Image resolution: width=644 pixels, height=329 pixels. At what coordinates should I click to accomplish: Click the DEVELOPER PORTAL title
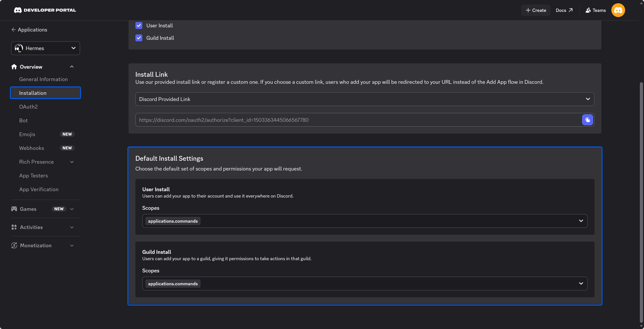click(x=50, y=10)
